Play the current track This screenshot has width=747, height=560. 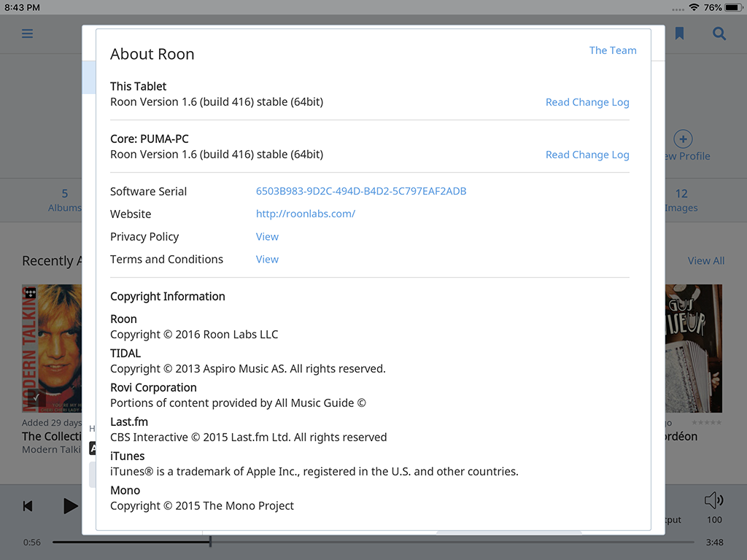[x=71, y=506]
